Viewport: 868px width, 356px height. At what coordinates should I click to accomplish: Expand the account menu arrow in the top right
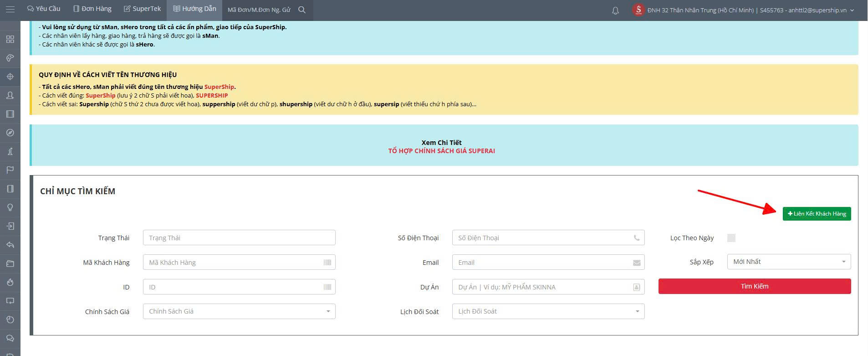pyautogui.click(x=852, y=10)
